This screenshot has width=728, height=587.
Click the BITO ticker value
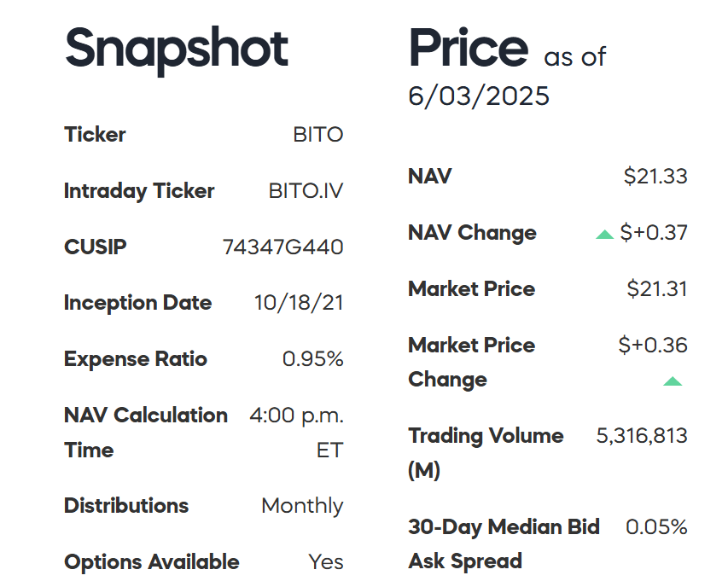317,135
